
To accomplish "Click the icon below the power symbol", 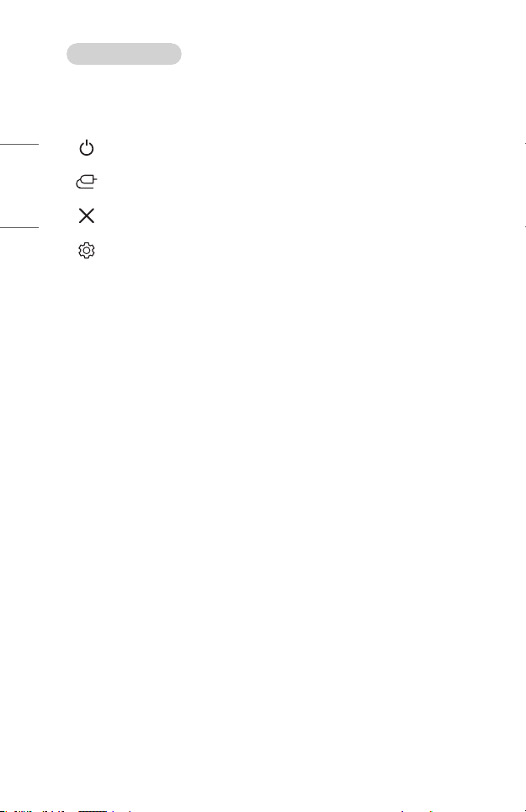I will [87, 182].
